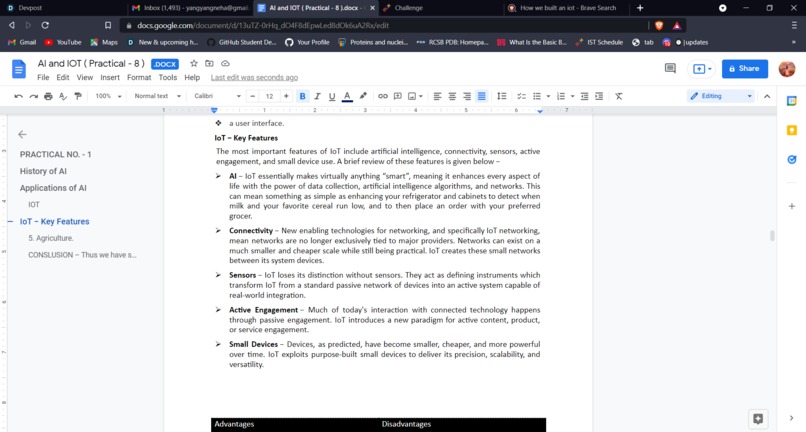This screenshot has height=432, width=806.
Task: Increase font size with plus button
Action: (286, 96)
